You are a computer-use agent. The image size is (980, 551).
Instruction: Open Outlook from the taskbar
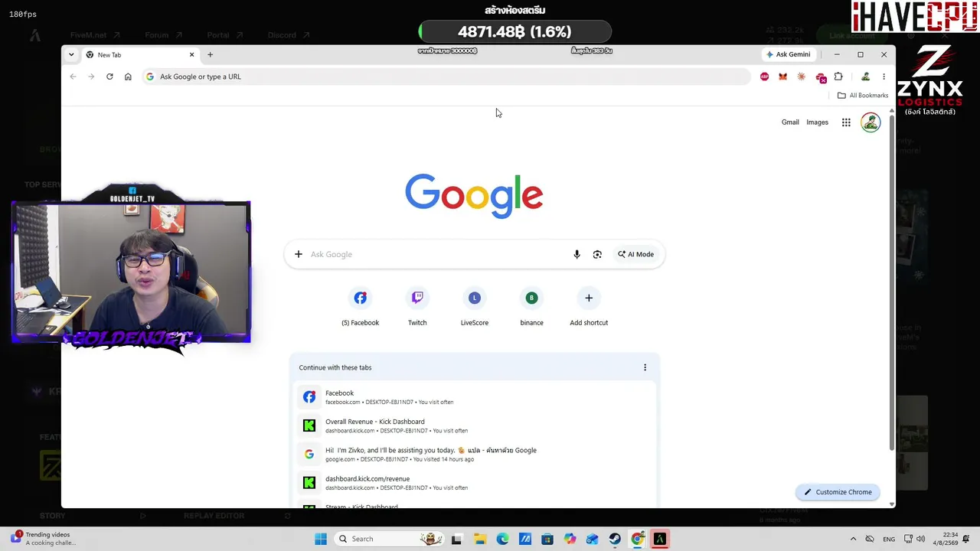[x=593, y=539]
